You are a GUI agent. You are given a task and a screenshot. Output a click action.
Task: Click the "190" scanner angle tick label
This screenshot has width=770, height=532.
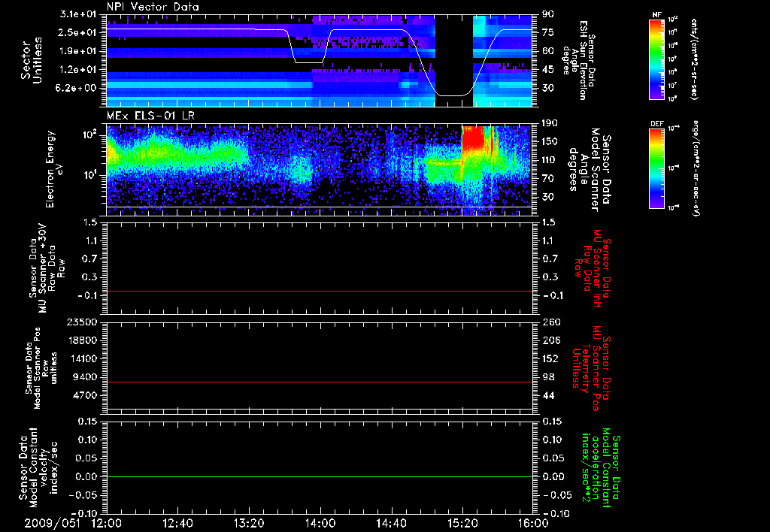coord(550,123)
